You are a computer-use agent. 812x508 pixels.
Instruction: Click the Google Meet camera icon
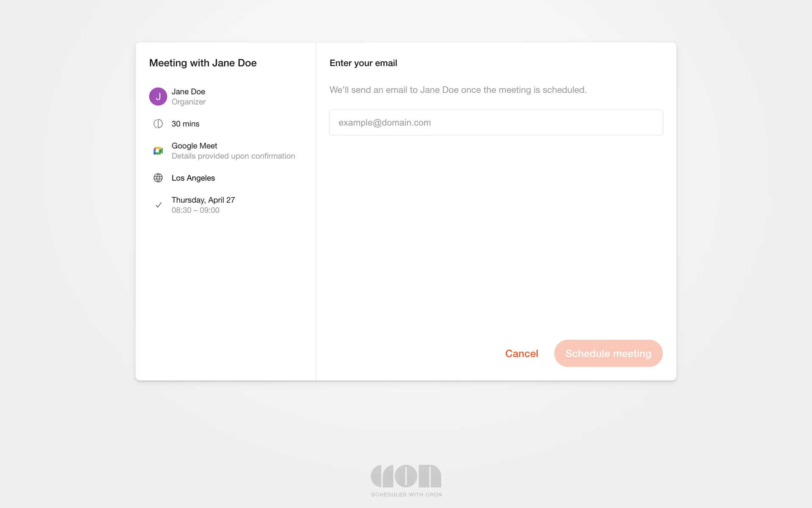coord(158,151)
